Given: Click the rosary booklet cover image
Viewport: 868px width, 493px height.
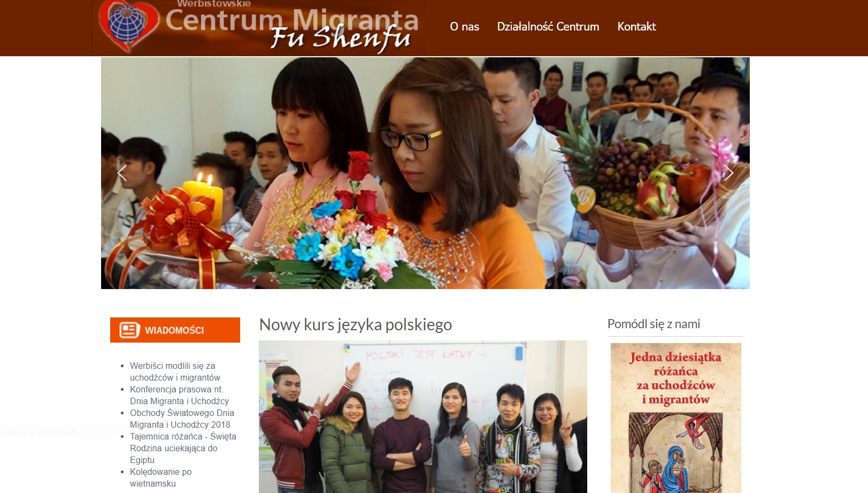Looking at the screenshot, I should click(676, 418).
